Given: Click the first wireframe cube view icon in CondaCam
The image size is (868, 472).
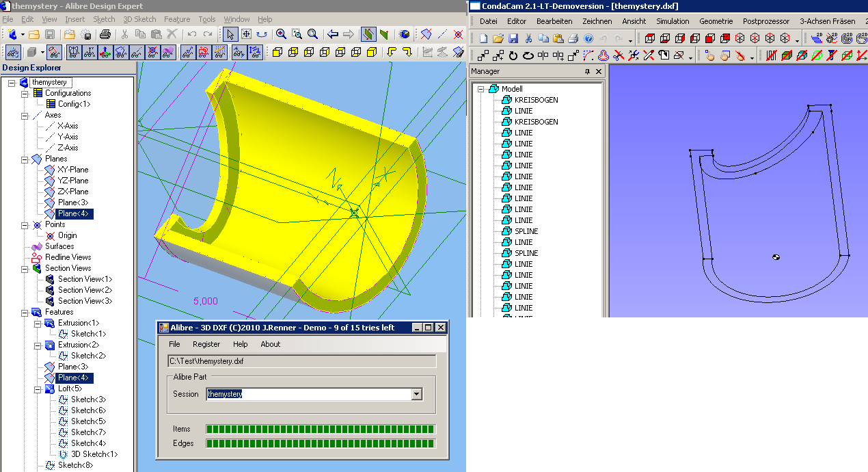Looking at the screenshot, I should pyautogui.click(x=649, y=38).
